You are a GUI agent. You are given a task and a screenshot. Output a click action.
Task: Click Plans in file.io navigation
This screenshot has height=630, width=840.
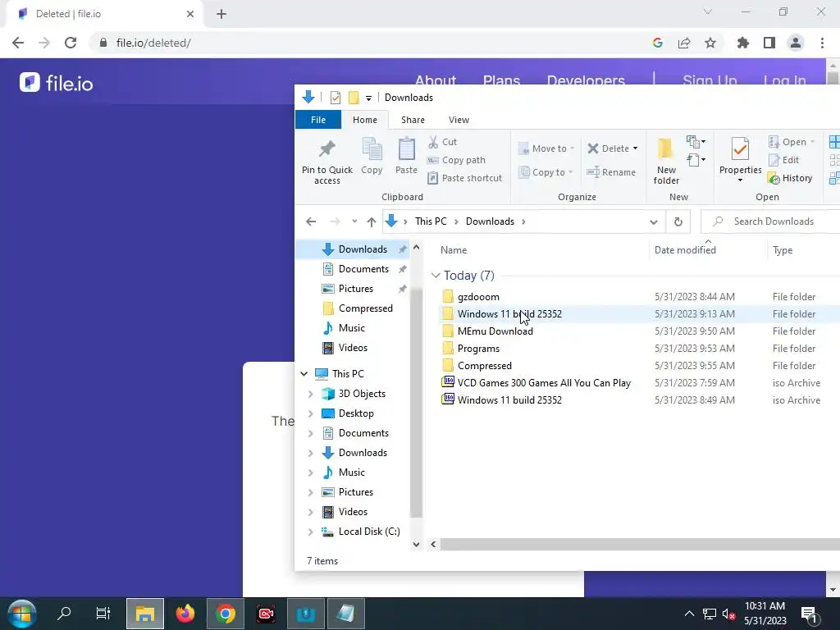pos(501,80)
